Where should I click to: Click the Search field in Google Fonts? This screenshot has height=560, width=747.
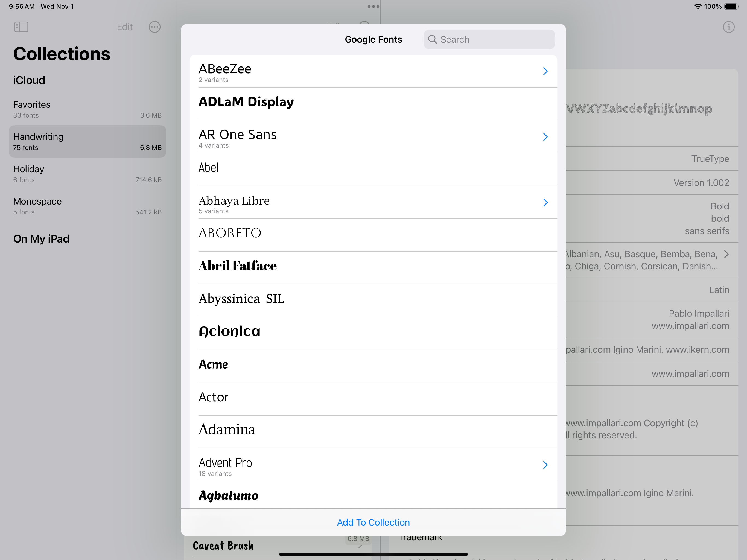[489, 39]
